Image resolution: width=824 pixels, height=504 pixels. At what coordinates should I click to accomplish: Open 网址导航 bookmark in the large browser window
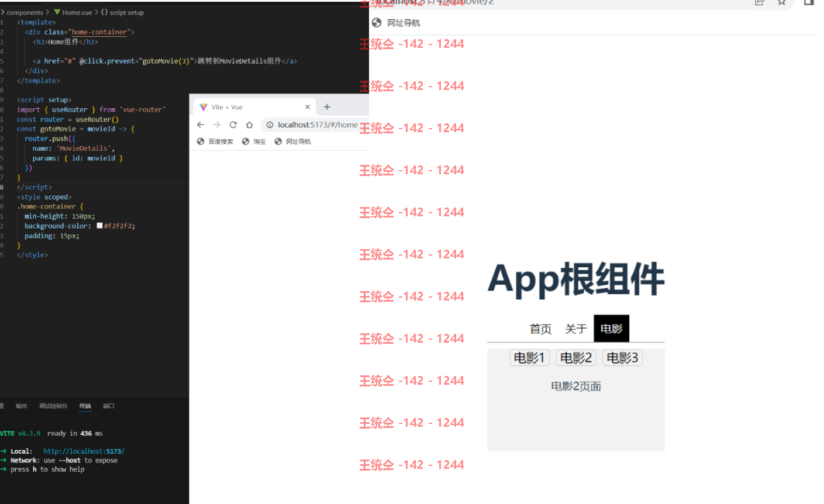click(396, 23)
